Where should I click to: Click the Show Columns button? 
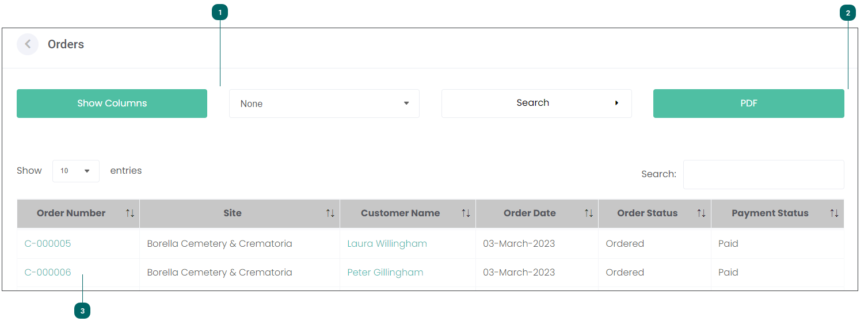(x=112, y=104)
